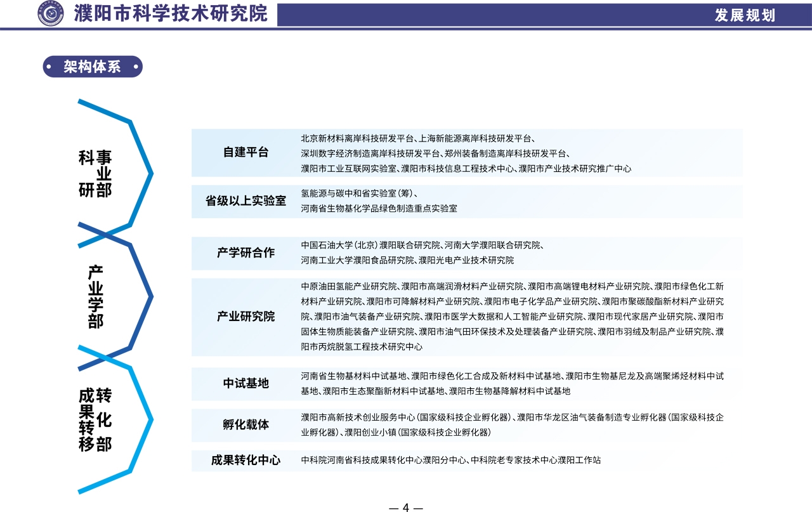Screen dimensions: 812x512
Task: Click 濮阳市医学大数据和人工智能产业研究院 text
Action: [504, 317]
